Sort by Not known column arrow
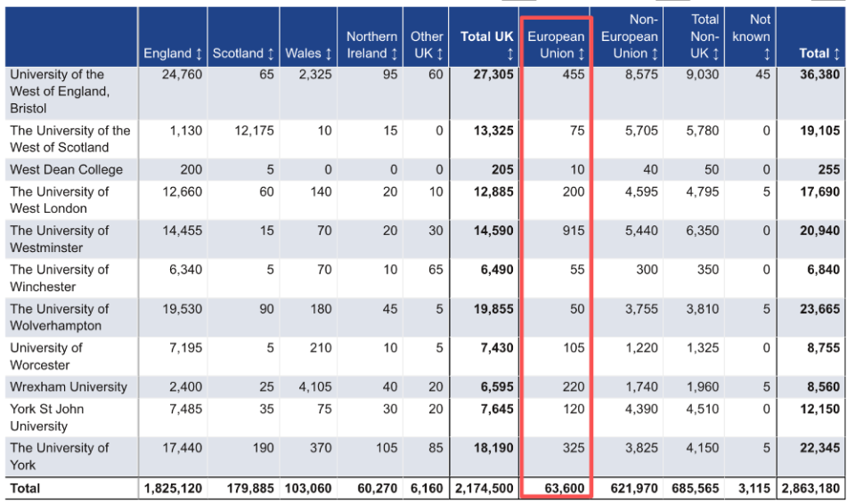Screen dimensions: 855x504 pyautogui.click(x=767, y=53)
